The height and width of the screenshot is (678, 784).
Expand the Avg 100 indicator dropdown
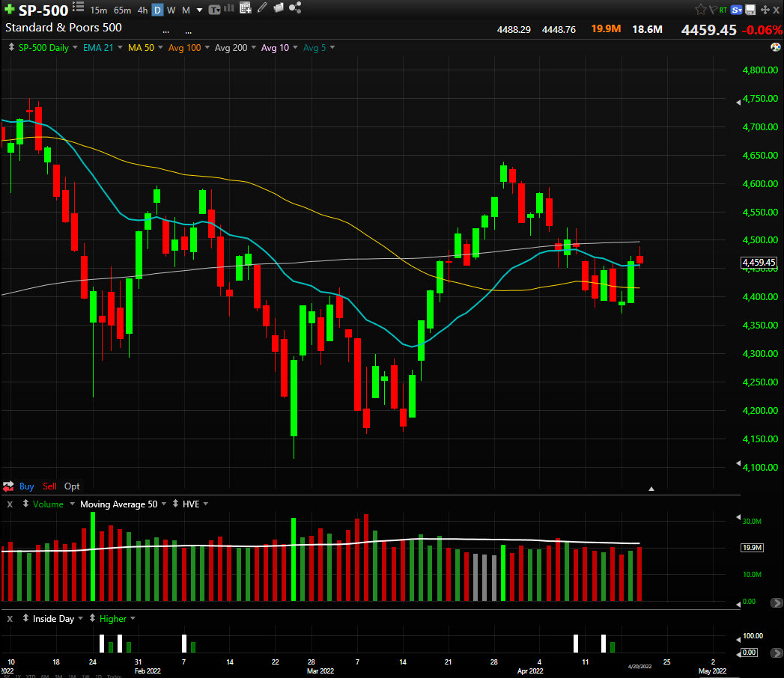207,47
